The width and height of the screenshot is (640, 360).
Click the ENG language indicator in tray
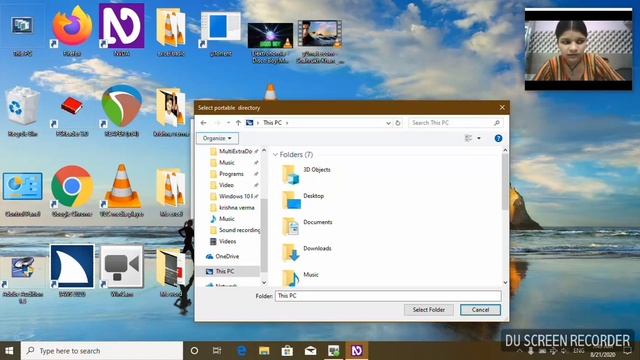click(578, 351)
